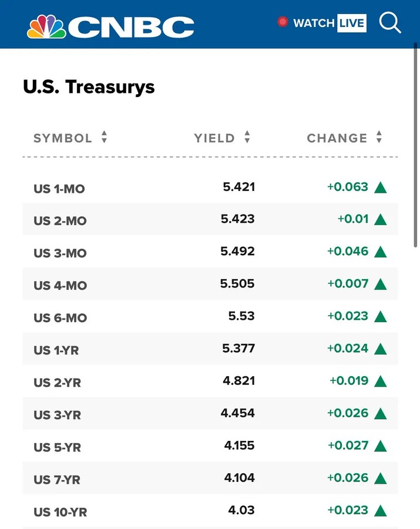Click the U.S. Treasurys heading
420x529 pixels.
tap(89, 87)
